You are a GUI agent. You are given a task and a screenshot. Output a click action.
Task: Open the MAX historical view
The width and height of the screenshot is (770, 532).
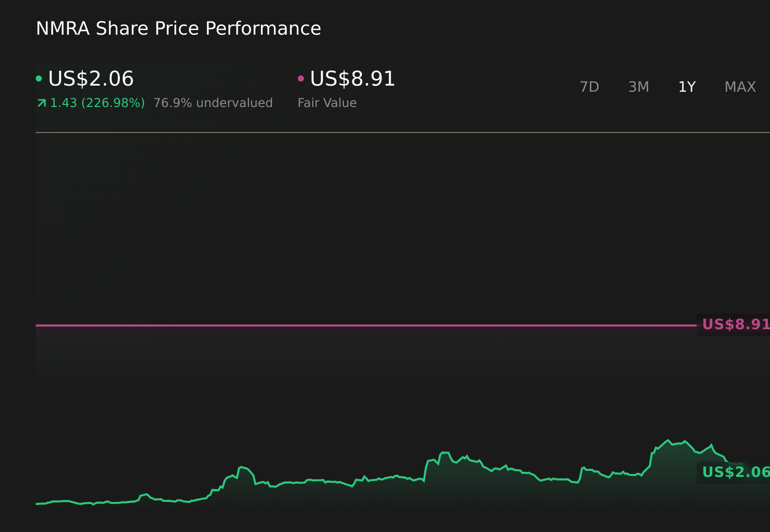click(x=739, y=87)
